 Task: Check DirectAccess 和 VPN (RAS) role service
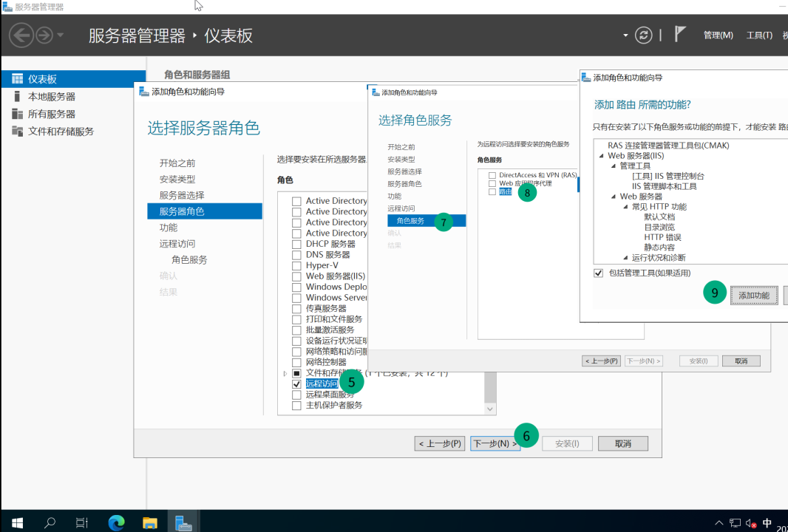[492, 175]
